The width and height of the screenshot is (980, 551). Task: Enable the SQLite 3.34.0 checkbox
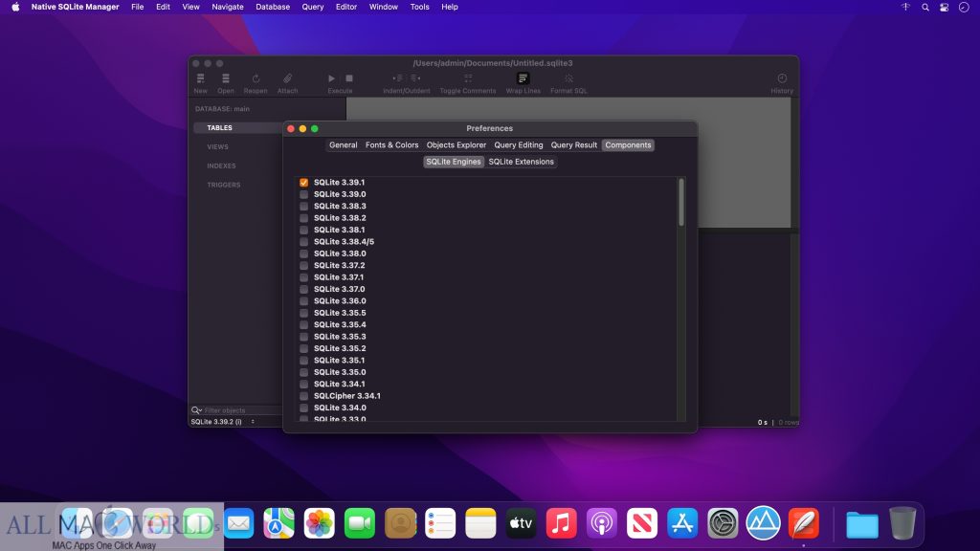pos(303,408)
